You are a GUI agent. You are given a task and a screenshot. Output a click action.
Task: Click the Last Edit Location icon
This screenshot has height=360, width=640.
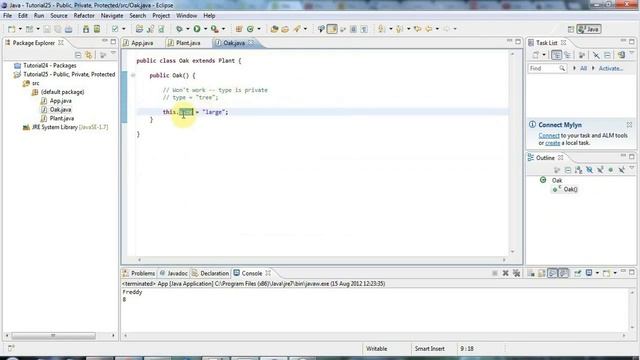point(418,29)
